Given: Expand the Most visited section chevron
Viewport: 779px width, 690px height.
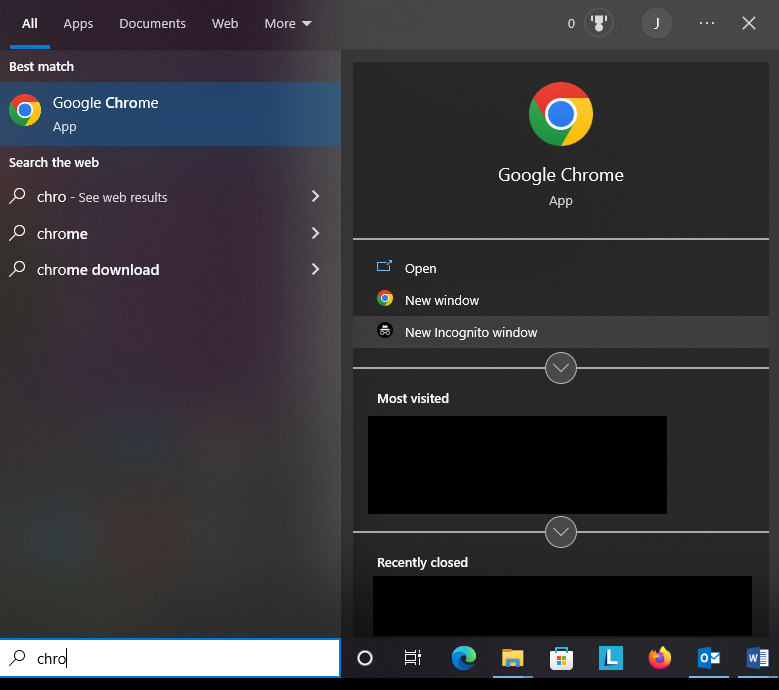Looking at the screenshot, I should (560, 532).
